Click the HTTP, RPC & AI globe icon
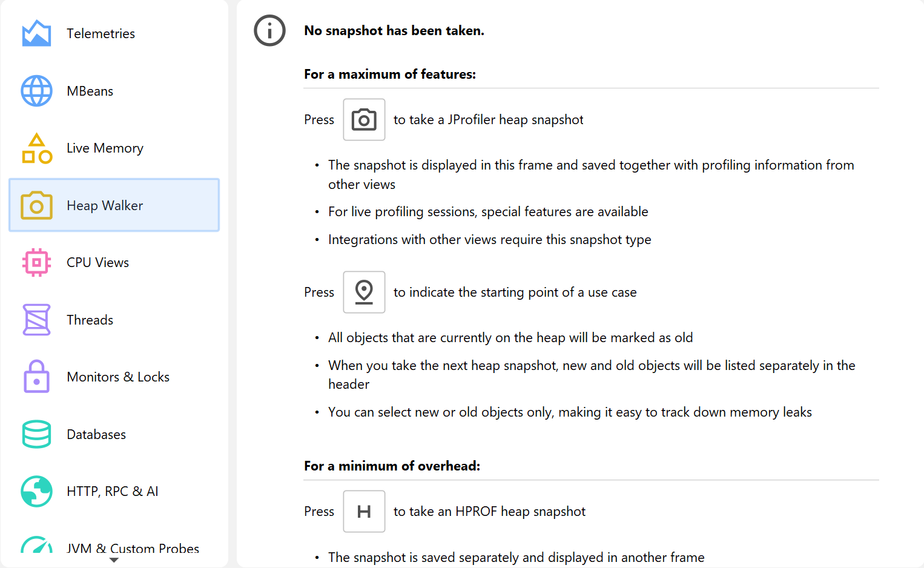Viewport: 924px width, 568px height. [x=36, y=491]
